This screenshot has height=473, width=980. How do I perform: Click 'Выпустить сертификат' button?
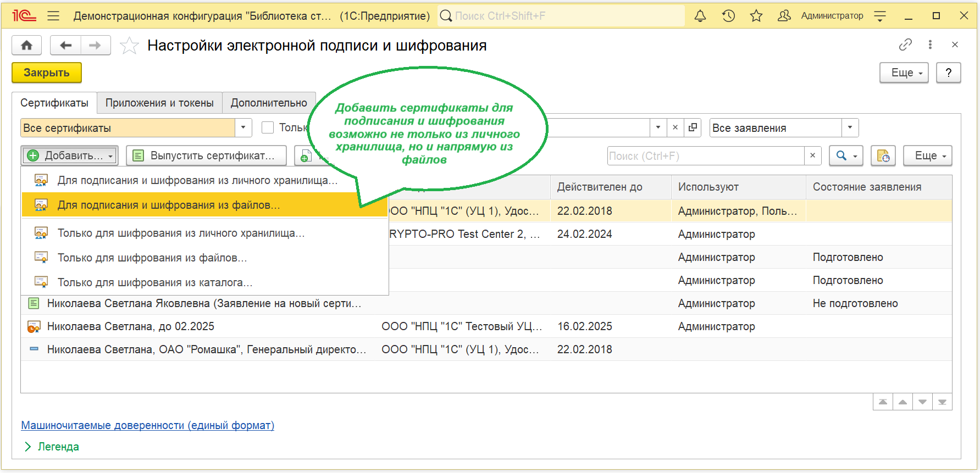(206, 155)
